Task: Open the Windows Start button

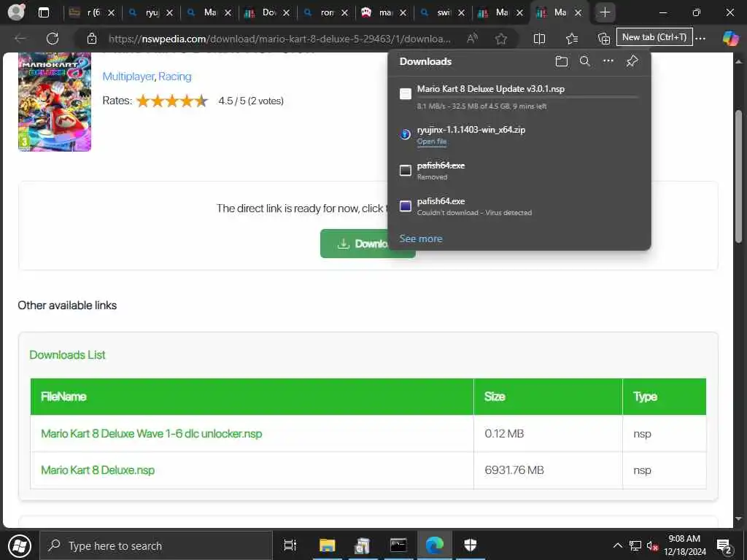Action: 20,545
